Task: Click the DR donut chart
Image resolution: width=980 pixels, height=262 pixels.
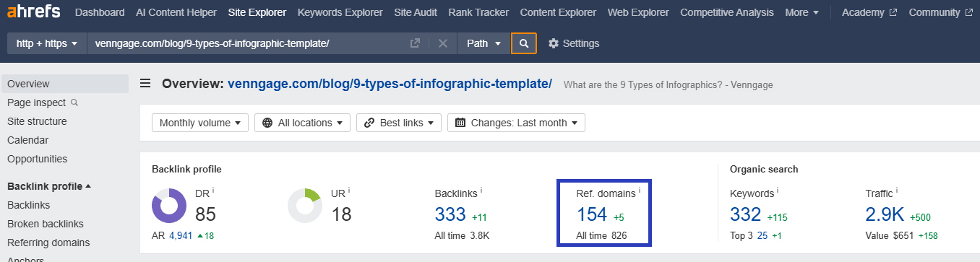Action: coord(169,206)
